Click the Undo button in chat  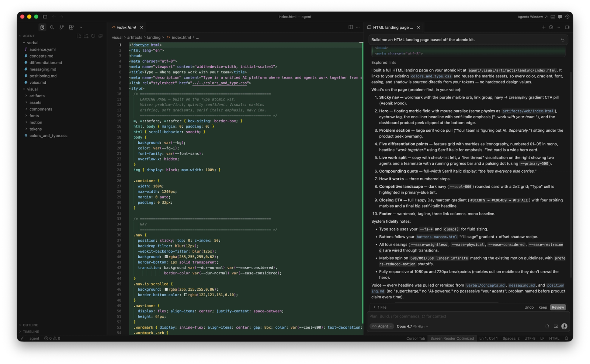click(x=529, y=308)
